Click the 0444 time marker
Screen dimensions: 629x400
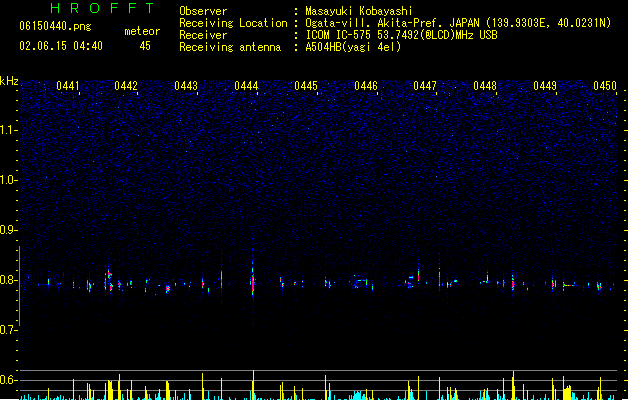[246, 86]
